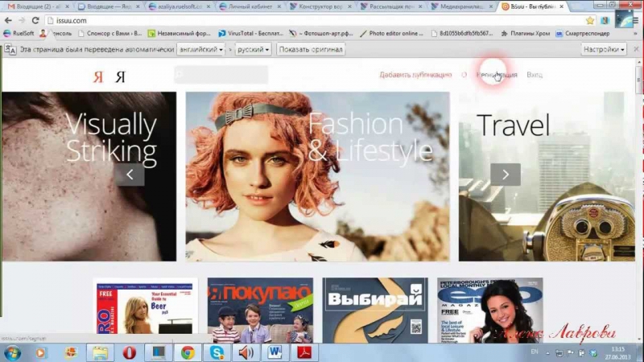The image size is (644, 362).
Task: Click the search magnifier on the issuu page
Action: coord(179,74)
